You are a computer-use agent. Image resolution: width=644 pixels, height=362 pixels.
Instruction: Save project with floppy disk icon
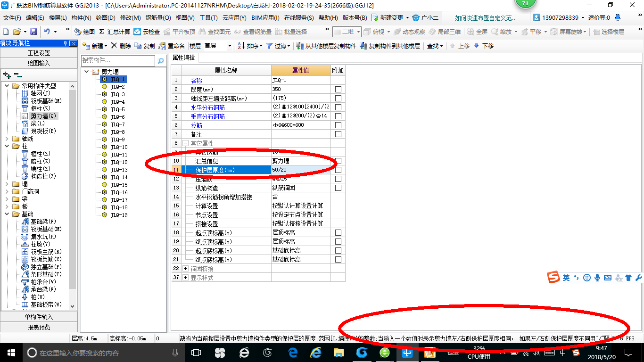pos(33,32)
